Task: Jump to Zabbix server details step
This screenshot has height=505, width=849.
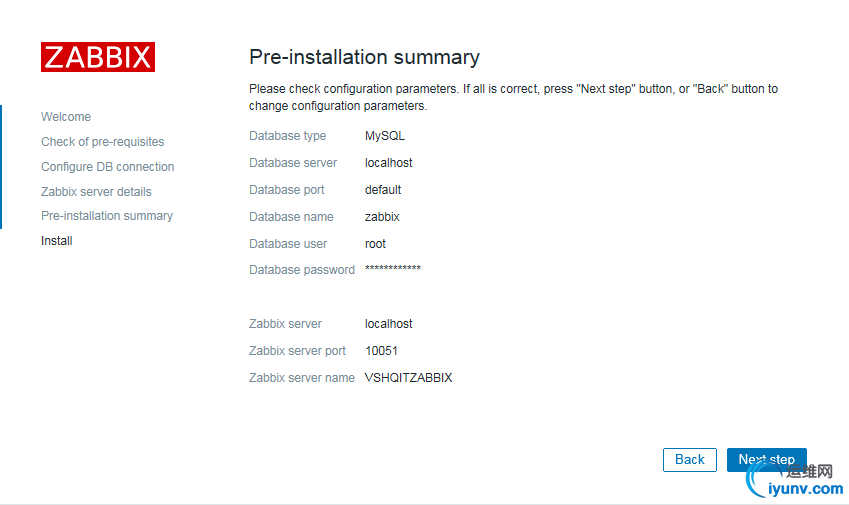Action: point(96,192)
